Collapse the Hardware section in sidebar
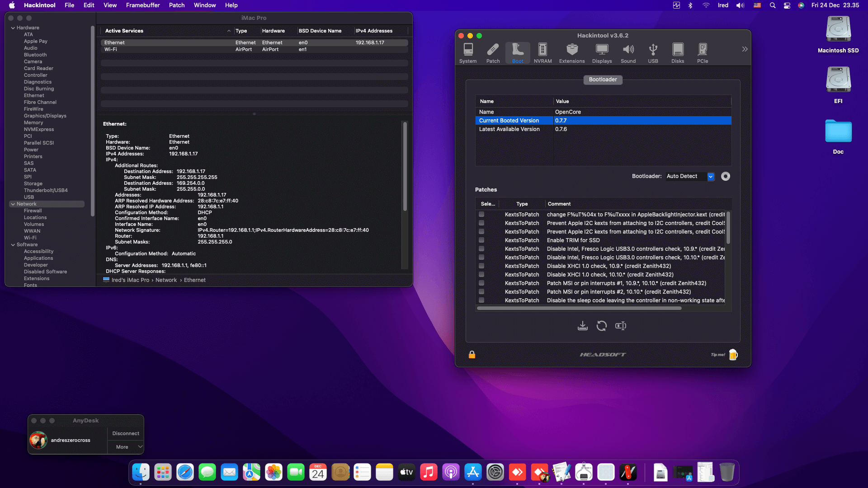 [13, 28]
